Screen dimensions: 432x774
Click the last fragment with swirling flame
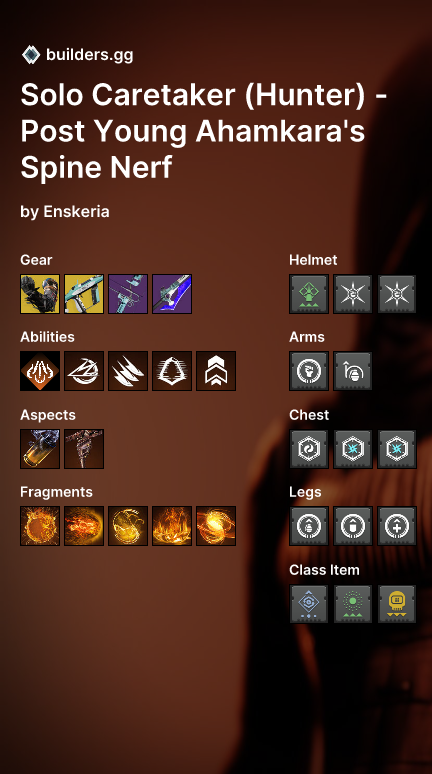click(x=216, y=526)
